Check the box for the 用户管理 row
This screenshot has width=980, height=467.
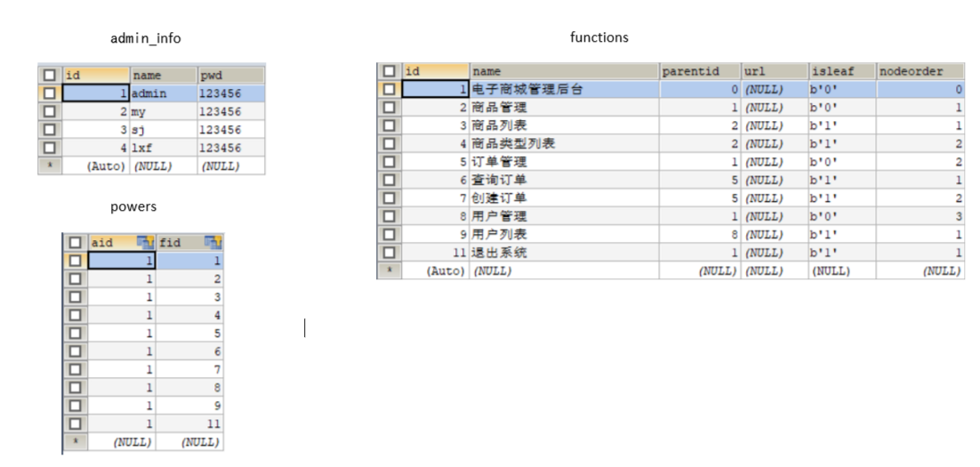point(389,216)
